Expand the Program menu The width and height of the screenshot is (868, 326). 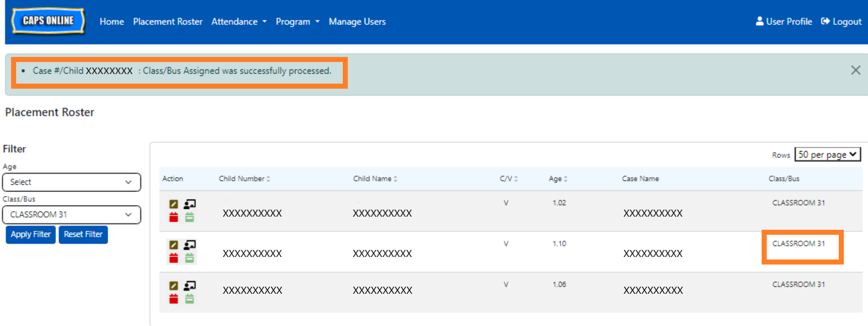(297, 22)
